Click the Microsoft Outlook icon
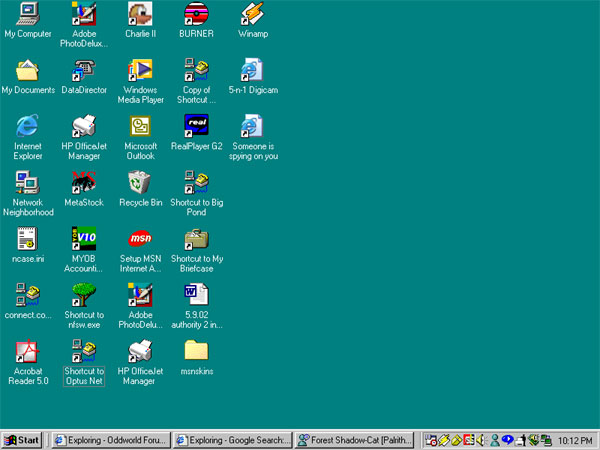Image resolution: width=600 pixels, height=450 pixels. point(140,126)
